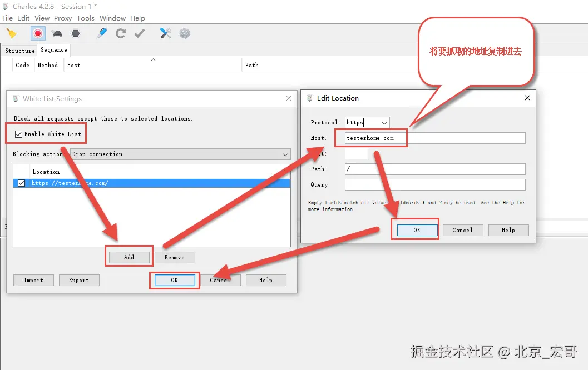The height and width of the screenshot is (370, 588).
Task: Open the Tools wrench icon
Action: [165, 33]
